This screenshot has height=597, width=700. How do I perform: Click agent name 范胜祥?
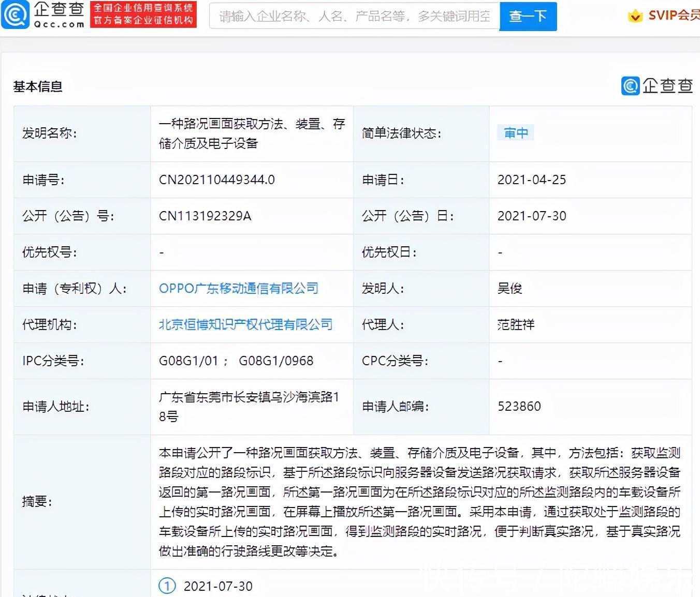(x=516, y=324)
